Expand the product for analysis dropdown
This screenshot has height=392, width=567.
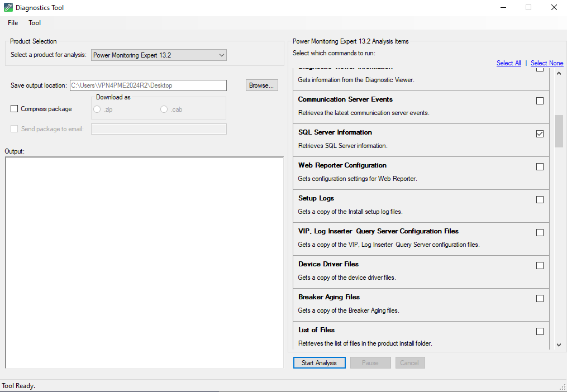point(159,55)
